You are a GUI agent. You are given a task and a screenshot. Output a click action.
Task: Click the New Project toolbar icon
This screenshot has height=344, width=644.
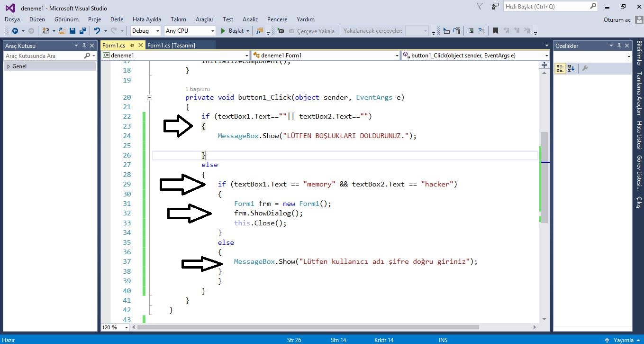pyautogui.click(x=46, y=31)
